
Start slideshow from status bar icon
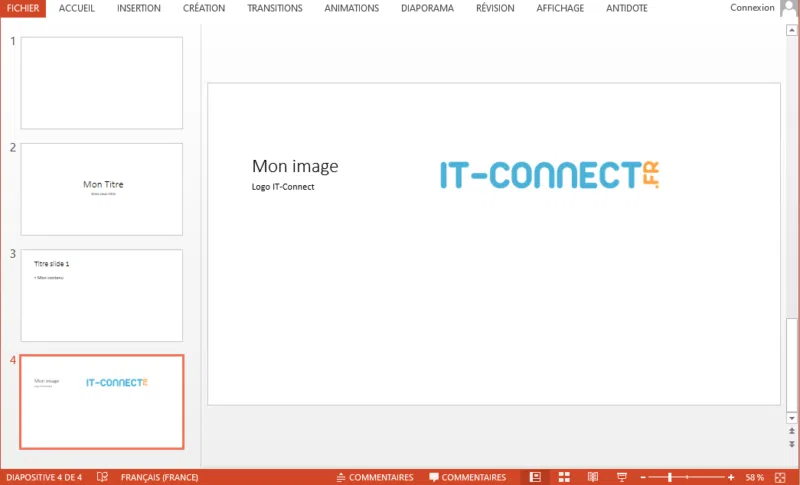(x=621, y=477)
